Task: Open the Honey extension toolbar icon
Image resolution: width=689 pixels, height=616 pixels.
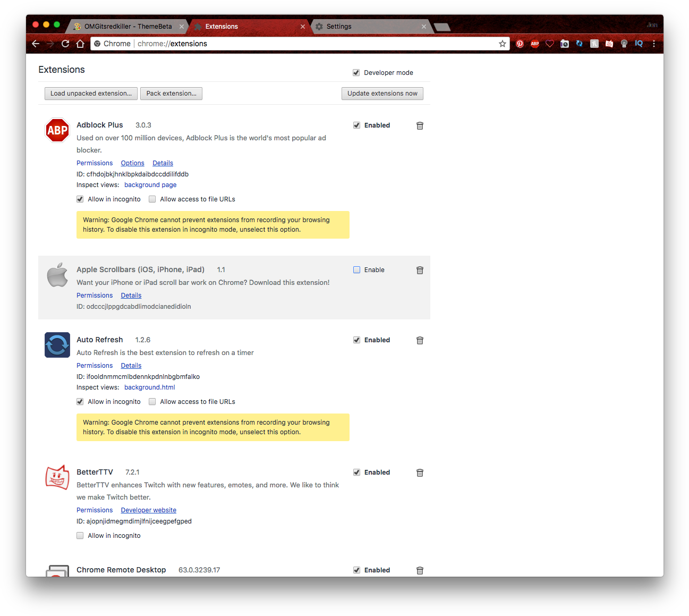Action: (x=594, y=44)
